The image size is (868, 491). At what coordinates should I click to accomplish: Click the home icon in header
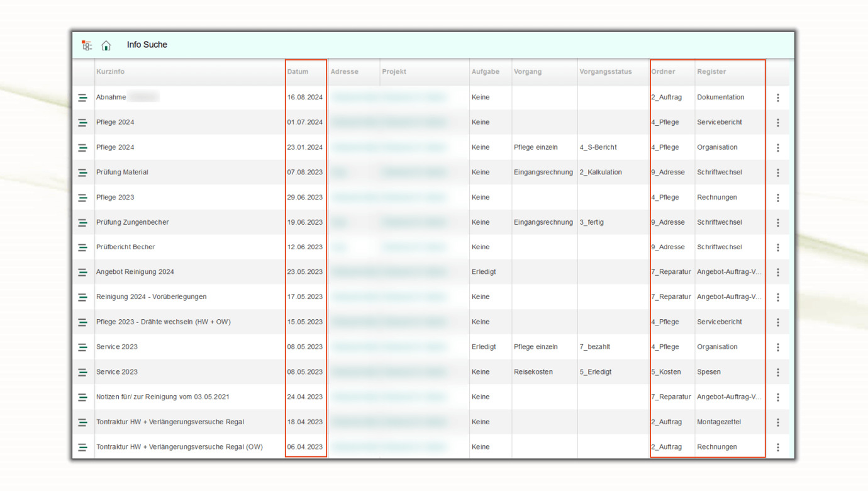tap(106, 45)
